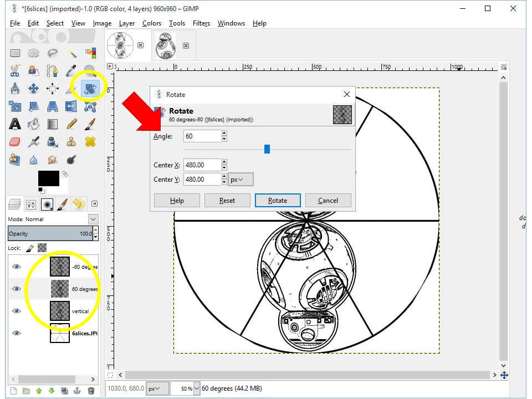Select the Alignment tool
The height and width of the screenshot is (399, 532).
tap(52, 89)
